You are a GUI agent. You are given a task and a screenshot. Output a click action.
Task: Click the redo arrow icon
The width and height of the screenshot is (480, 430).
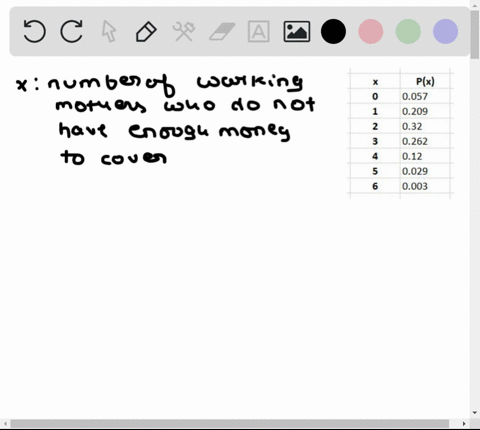pyautogui.click(x=71, y=31)
